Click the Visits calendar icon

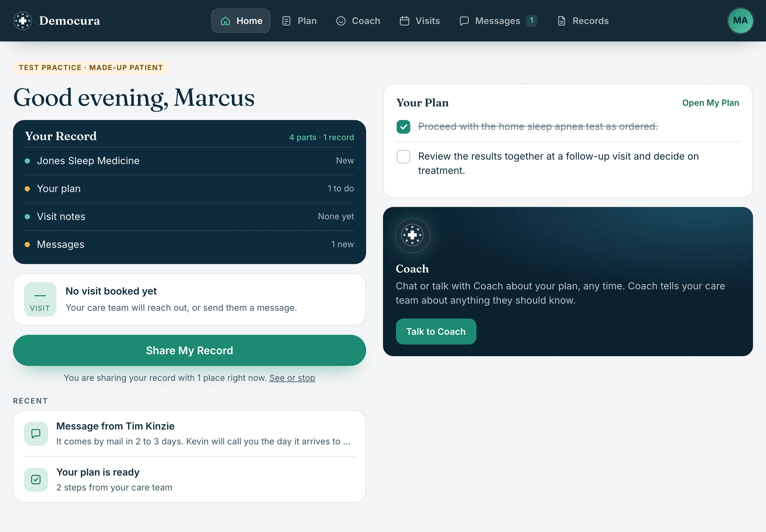(x=404, y=21)
